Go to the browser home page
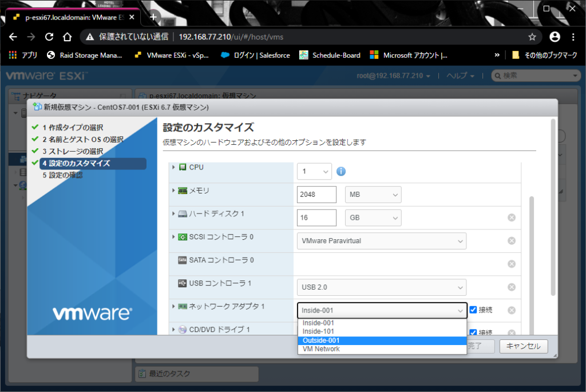 (67, 37)
